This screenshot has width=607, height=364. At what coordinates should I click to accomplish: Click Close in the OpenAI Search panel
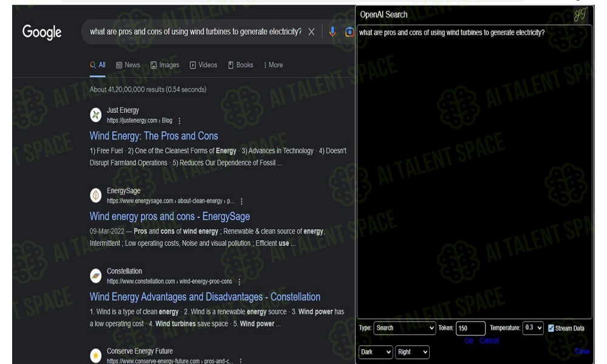point(582,351)
